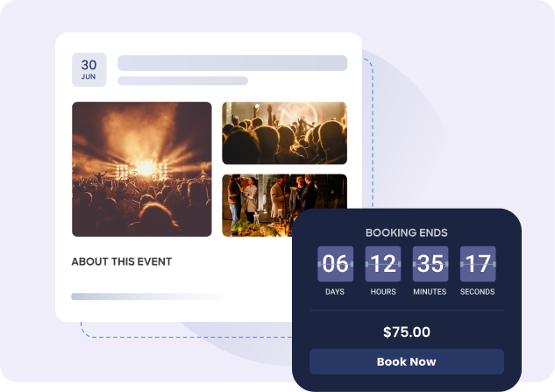Click the event title placeholder bar
This screenshot has height=392, width=555.
(x=232, y=63)
